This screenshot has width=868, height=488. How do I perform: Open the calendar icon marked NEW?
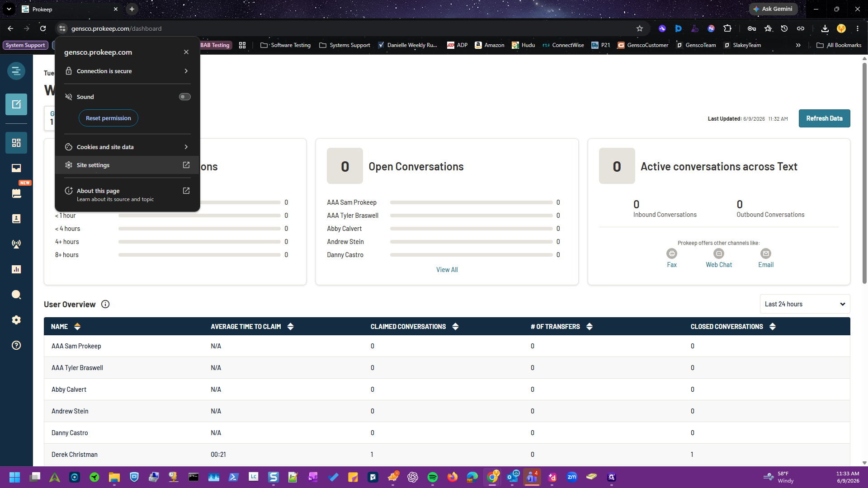coord(16,193)
